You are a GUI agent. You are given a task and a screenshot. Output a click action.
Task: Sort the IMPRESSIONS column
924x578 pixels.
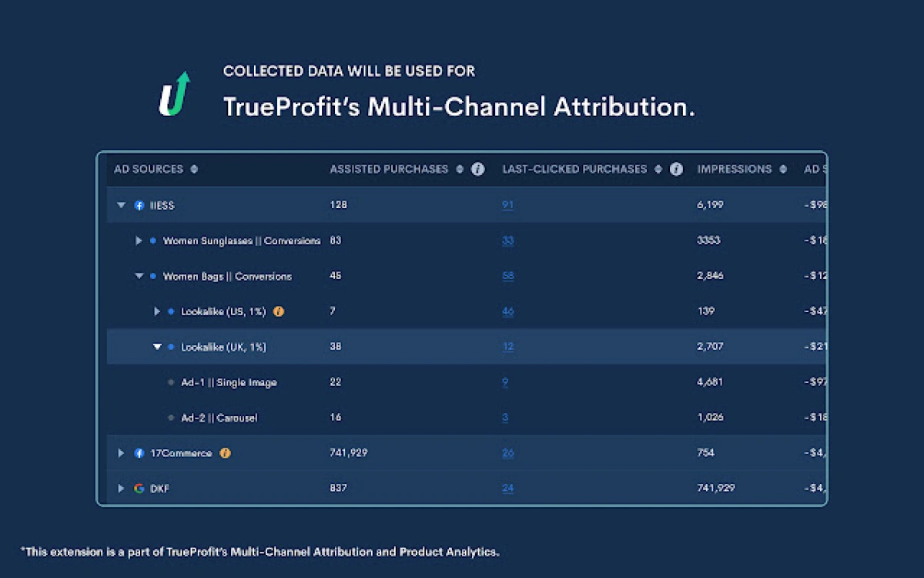point(782,169)
